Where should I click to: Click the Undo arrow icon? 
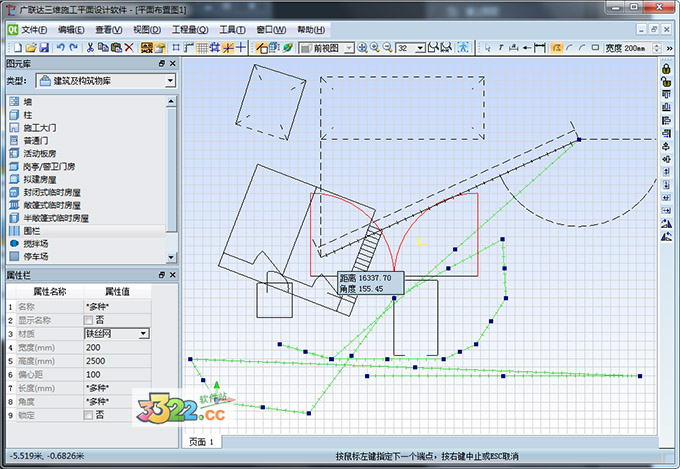[x=60, y=47]
